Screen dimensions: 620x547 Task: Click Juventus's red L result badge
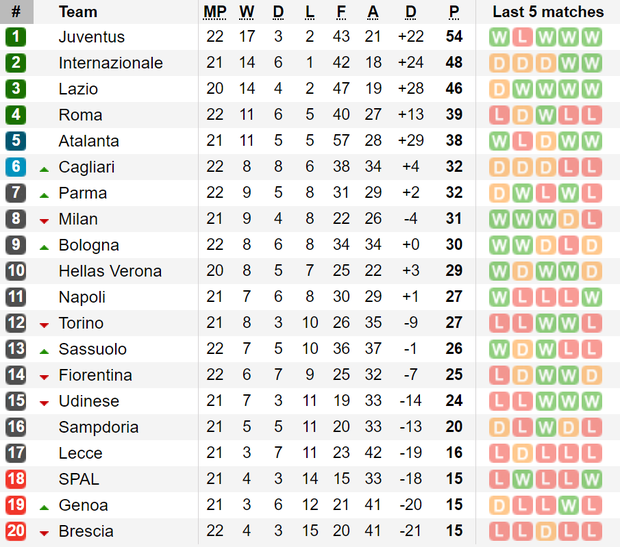pyautogui.click(x=522, y=37)
